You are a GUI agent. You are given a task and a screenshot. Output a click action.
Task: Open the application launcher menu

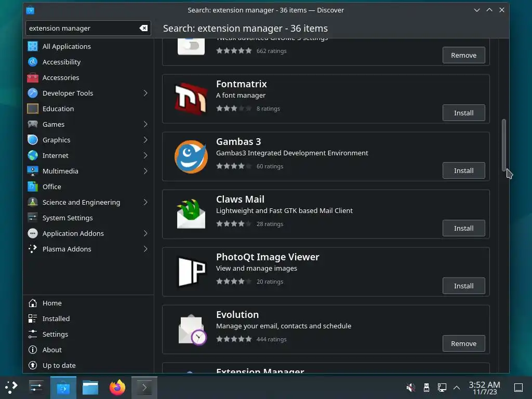tap(11, 388)
